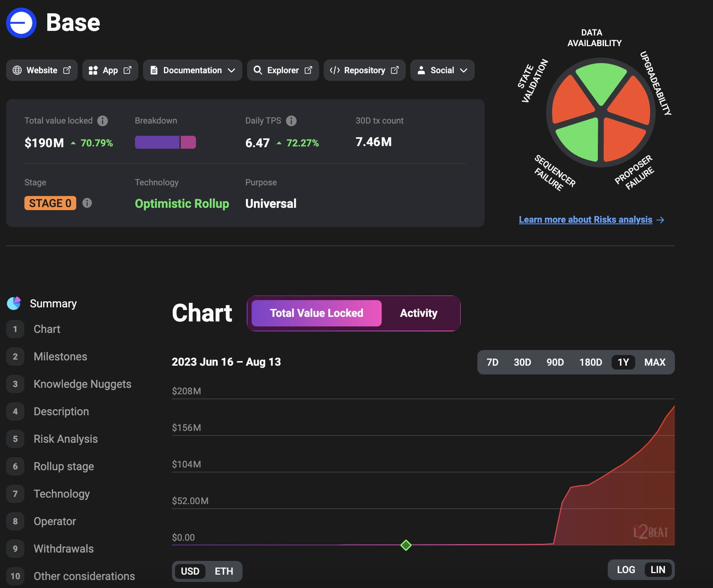This screenshot has height=588, width=713.
Task: Click the Base logo icon
Action: pos(21,22)
